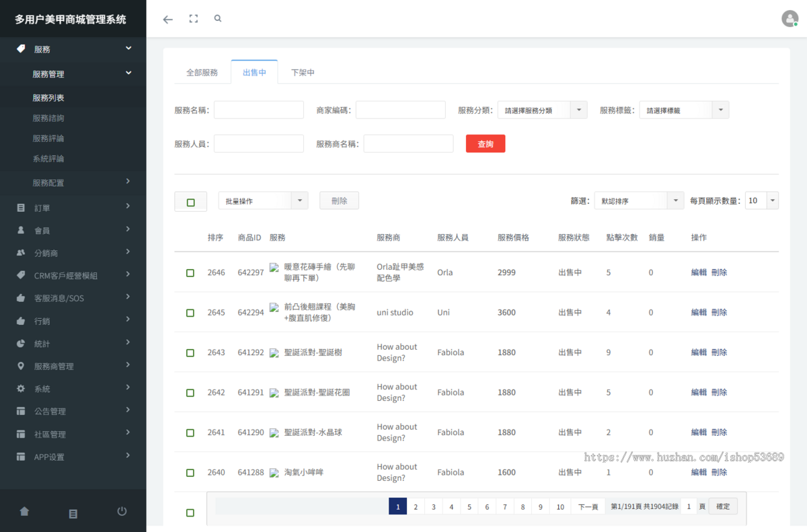This screenshot has height=532, width=807.
Task: Select checkbox for row 2642
Action: (190, 393)
